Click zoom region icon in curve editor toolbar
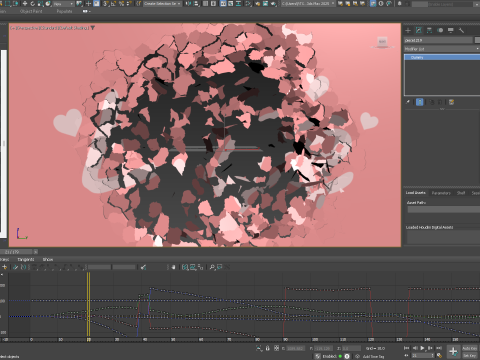Image resolution: width=480 pixels, height=360 pixels. click(x=220, y=267)
